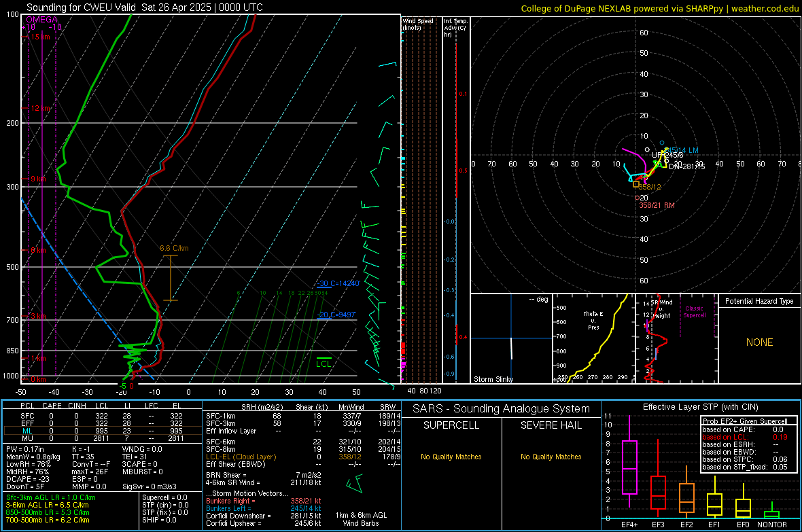The width and height of the screenshot is (802, 532).
Task: Click the Classic Supercell annotation
Action: coord(694,312)
